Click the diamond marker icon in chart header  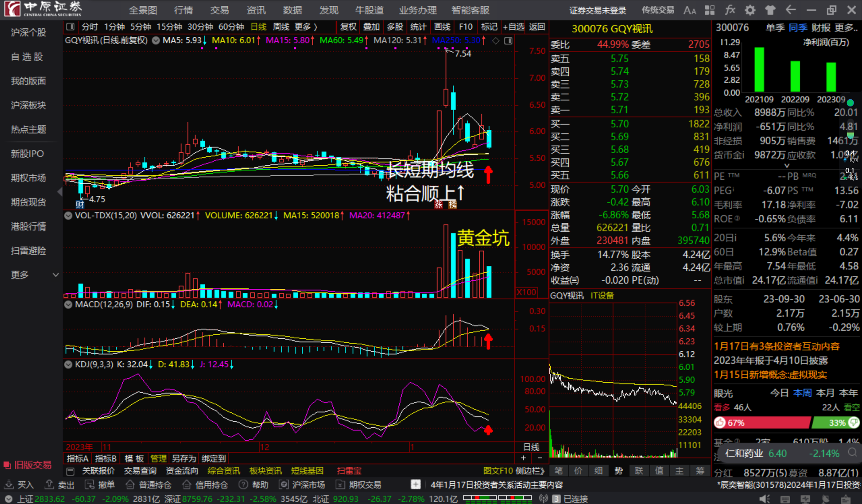pos(496,41)
